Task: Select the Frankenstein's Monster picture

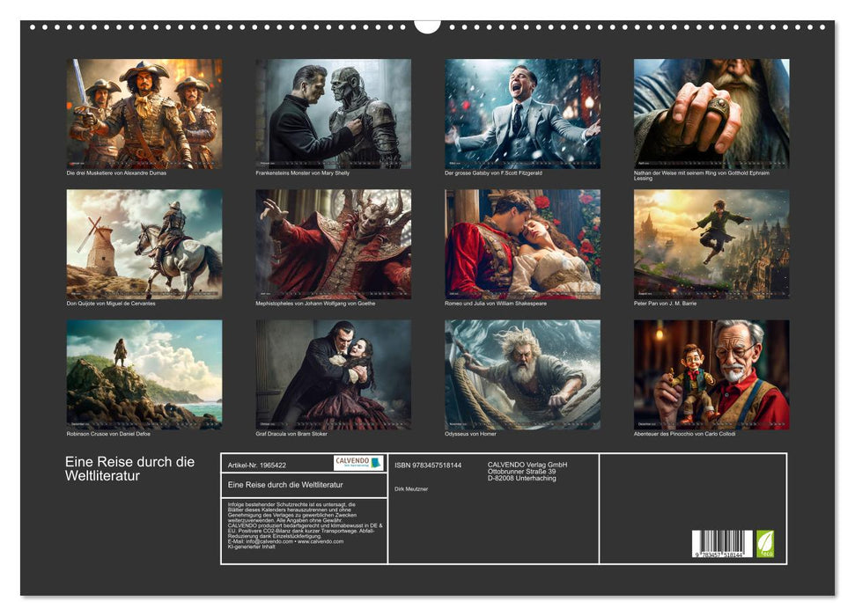Action: click(x=333, y=114)
